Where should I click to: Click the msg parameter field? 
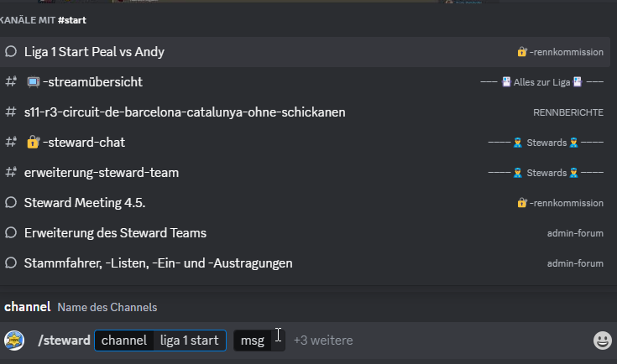click(x=253, y=341)
